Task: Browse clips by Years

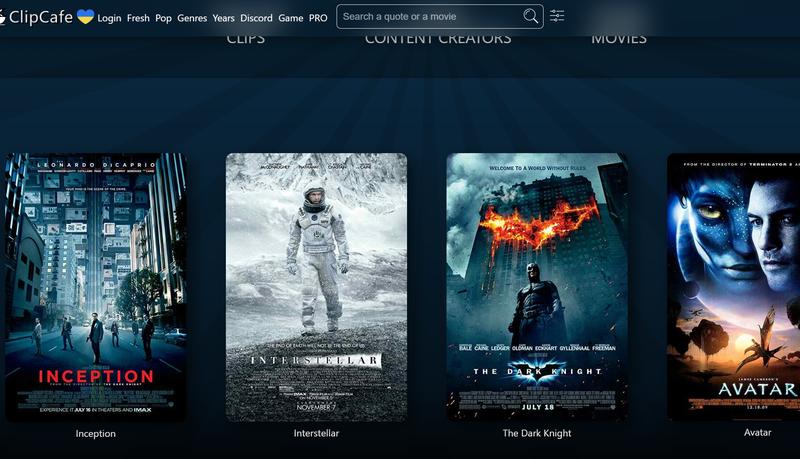Action: pyautogui.click(x=223, y=18)
